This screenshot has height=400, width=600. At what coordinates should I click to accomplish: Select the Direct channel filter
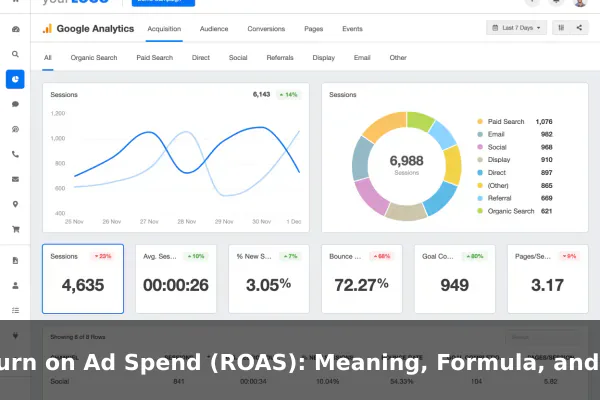201,57
